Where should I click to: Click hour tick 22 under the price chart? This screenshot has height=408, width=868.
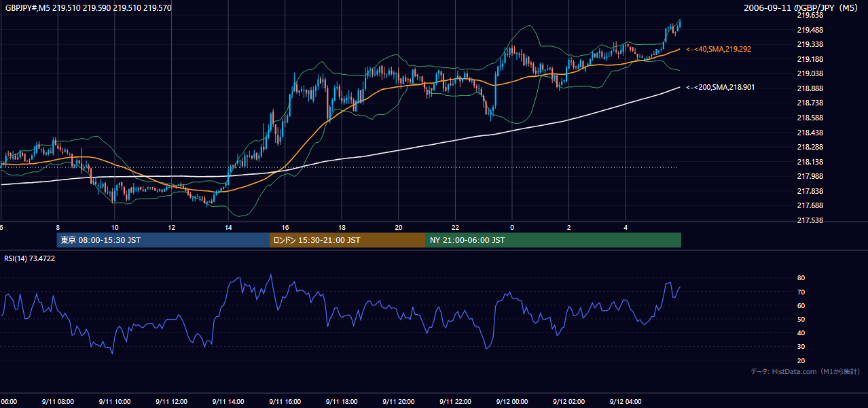[x=455, y=227]
